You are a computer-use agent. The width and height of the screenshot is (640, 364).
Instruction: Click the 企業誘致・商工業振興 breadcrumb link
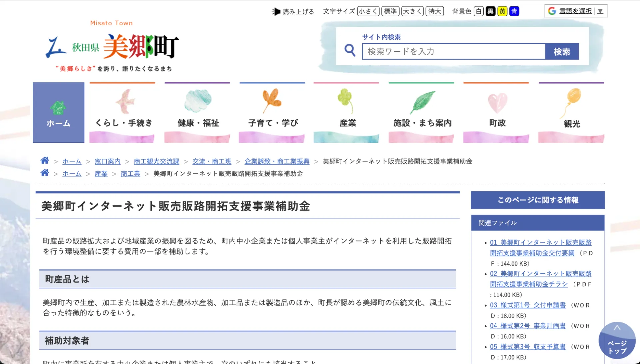(x=277, y=161)
